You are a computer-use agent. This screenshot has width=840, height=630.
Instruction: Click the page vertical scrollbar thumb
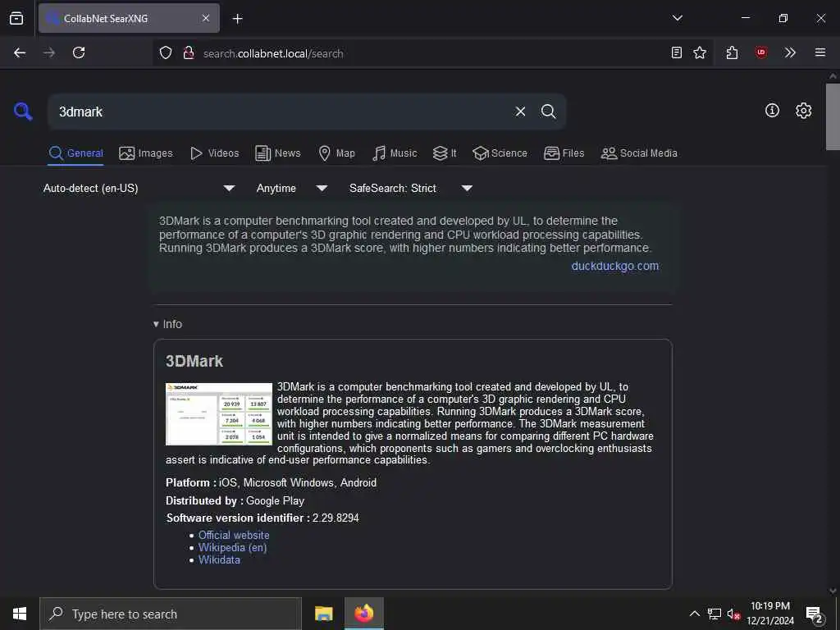click(x=833, y=116)
